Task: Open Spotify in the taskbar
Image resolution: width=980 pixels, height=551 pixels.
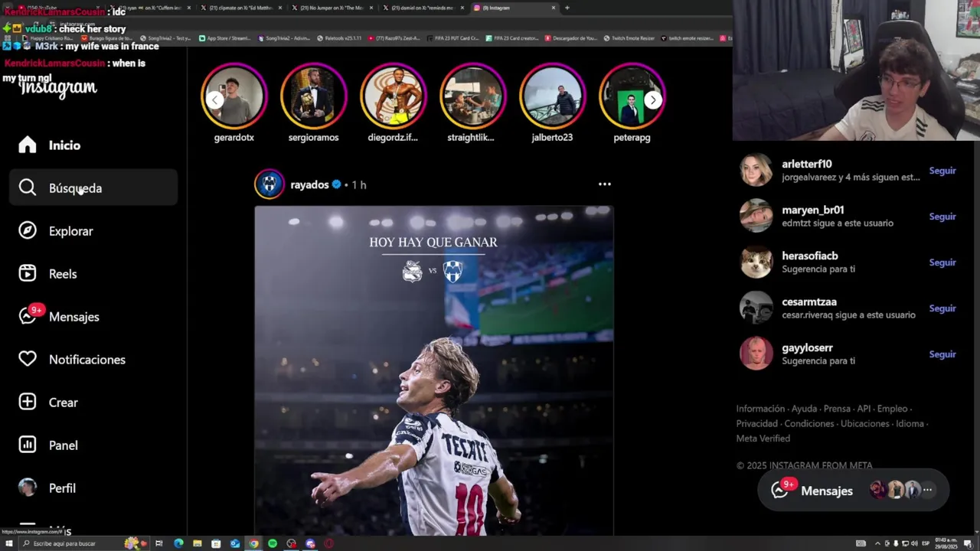Action: click(273, 543)
